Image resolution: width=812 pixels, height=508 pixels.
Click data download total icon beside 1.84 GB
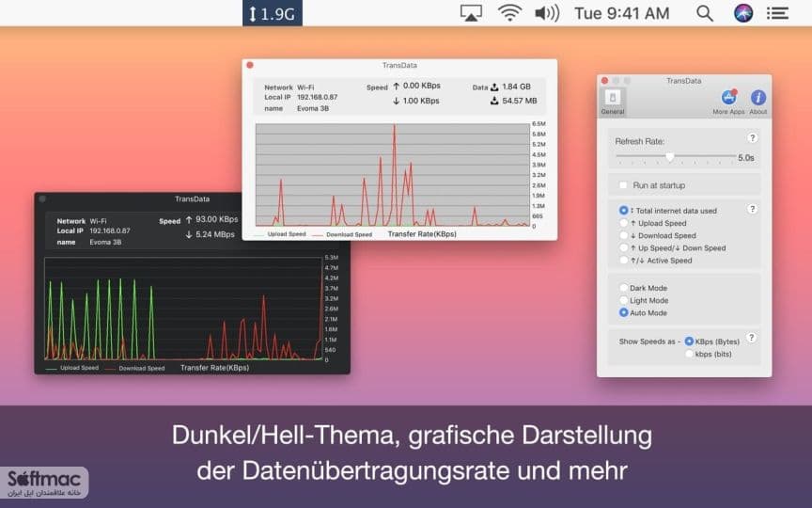tap(494, 87)
